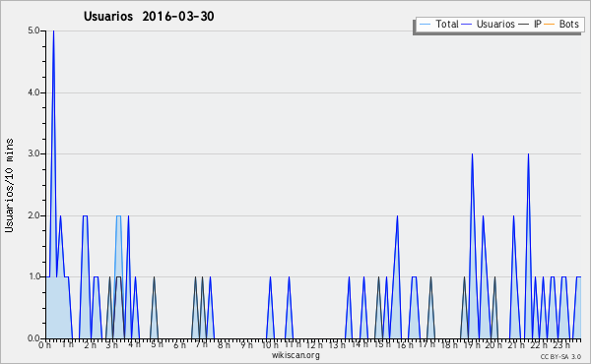Click the chart title Usuarios 2016-03-30

(149, 16)
